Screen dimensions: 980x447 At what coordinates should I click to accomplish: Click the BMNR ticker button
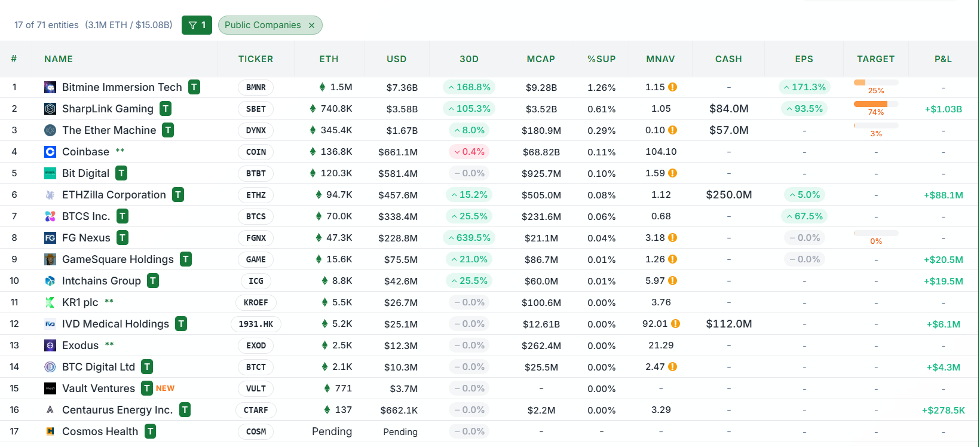256,87
